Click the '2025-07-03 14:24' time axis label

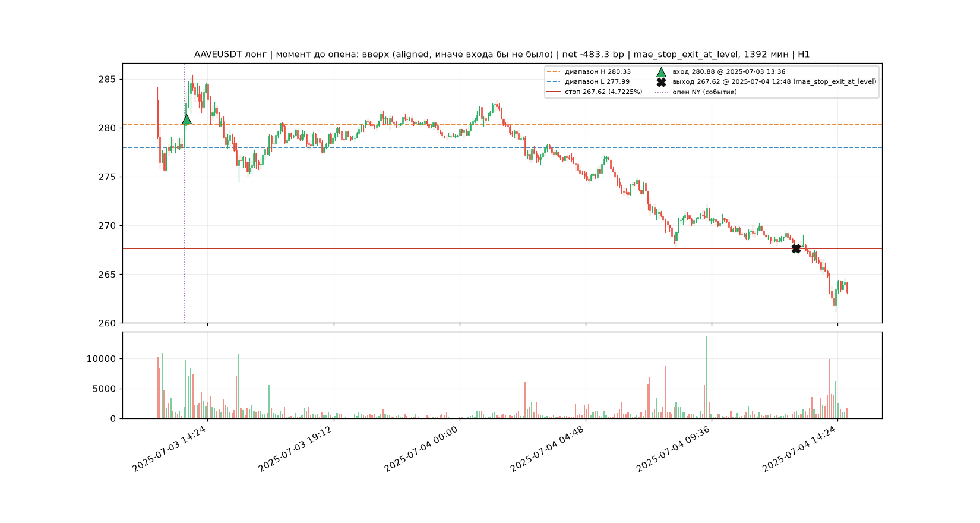click(170, 449)
